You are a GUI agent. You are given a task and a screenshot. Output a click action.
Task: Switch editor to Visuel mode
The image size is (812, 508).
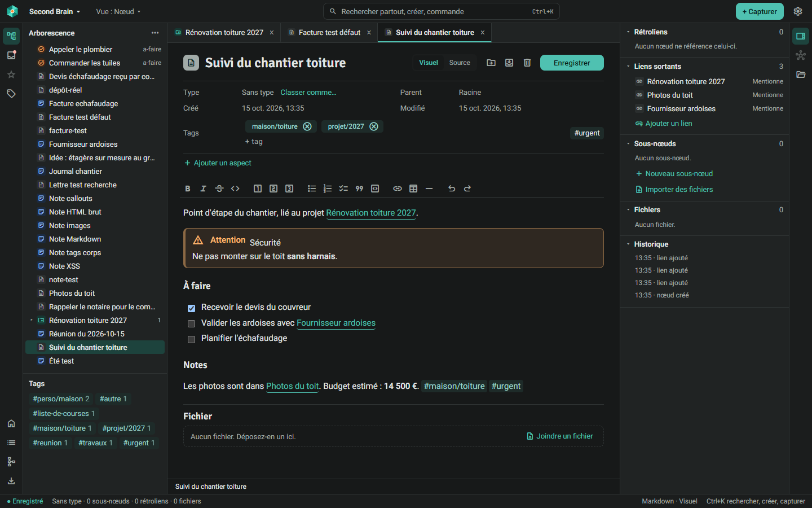429,63
